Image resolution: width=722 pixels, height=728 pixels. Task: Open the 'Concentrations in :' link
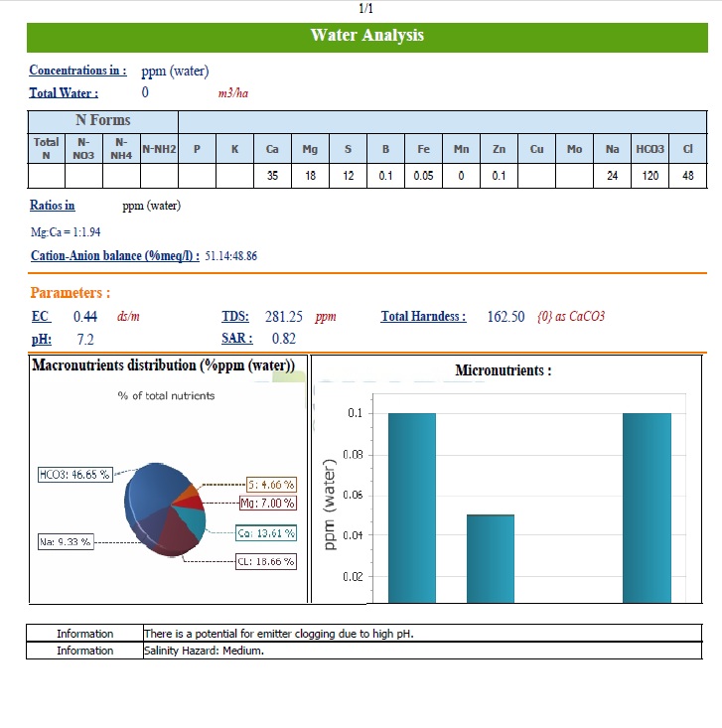click(x=77, y=71)
